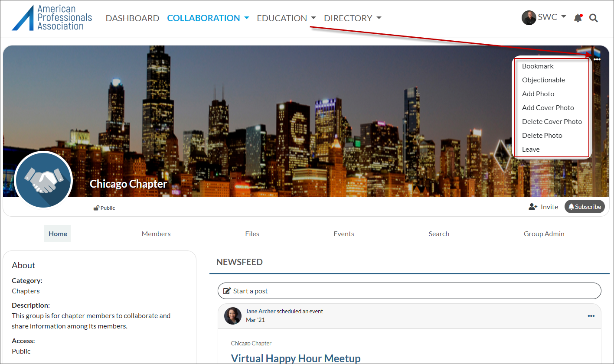This screenshot has width=614, height=364.
Task: Open the Files tab
Action: coord(252,234)
